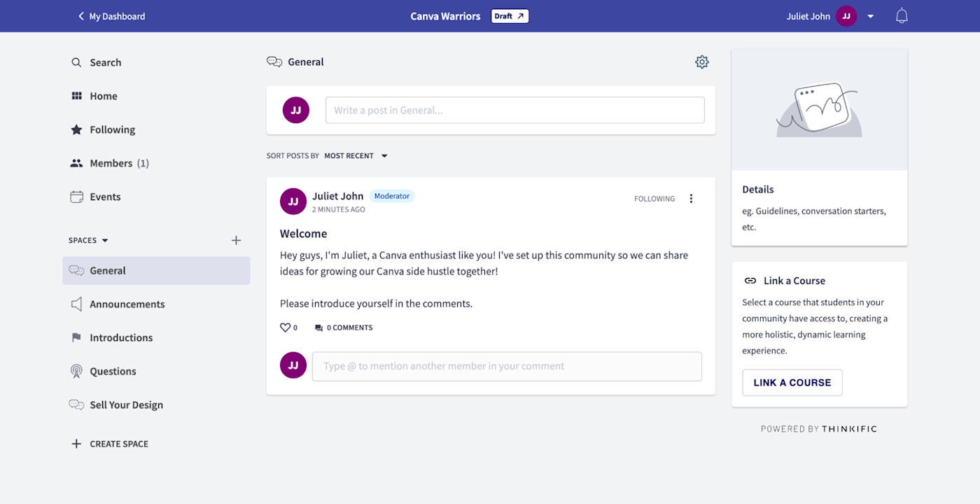
Task: Click JJ avatar beside post composer
Action: (x=295, y=110)
